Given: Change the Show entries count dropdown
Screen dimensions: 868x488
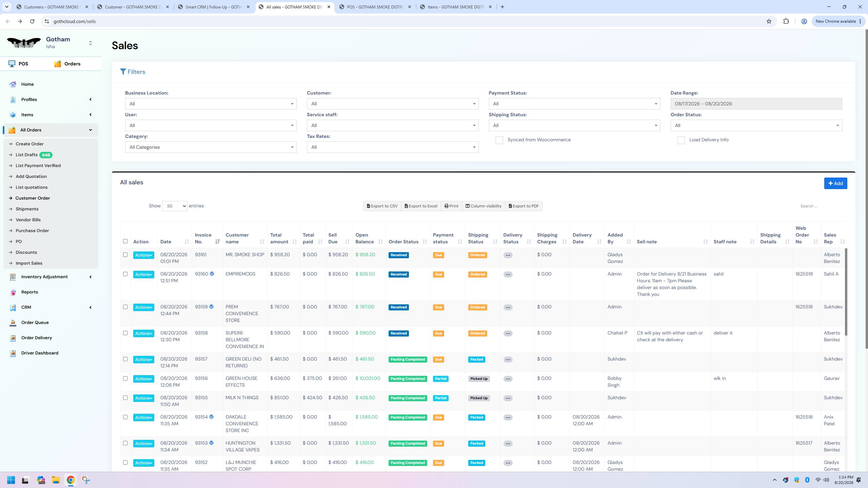Looking at the screenshot, I should [x=175, y=206].
